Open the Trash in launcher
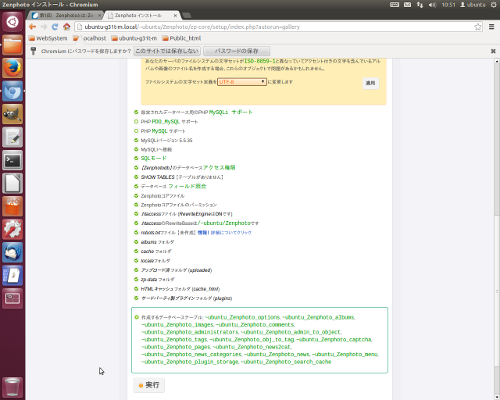Image resolution: width=500 pixels, height=400 pixels. (13, 387)
